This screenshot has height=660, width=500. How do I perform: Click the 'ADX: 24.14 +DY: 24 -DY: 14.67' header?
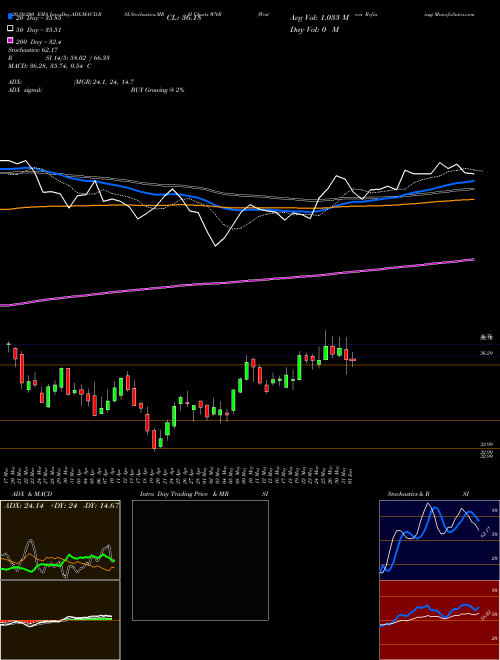point(61,505)
